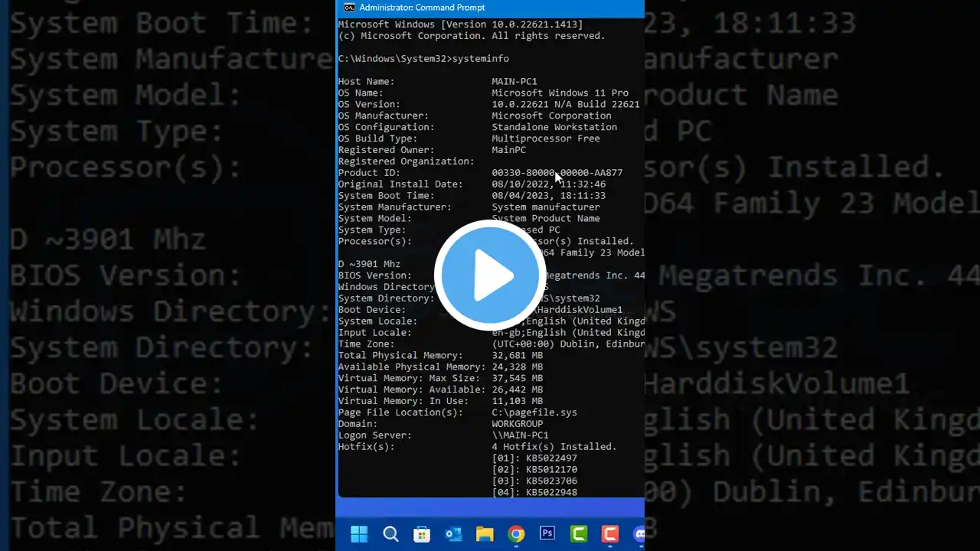This screenshot has height=551, width=980.
Task: Click Product ID "00330-80000-00000-AA877"
Action: (x=557, y=173)
